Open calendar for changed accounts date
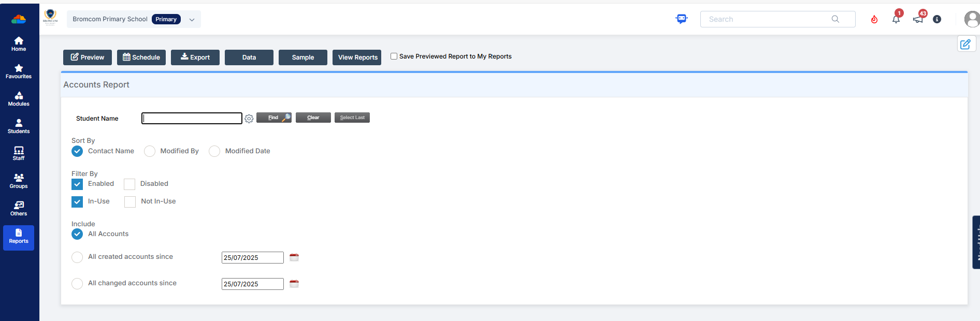Screen dimensions: 980x321 294,284
